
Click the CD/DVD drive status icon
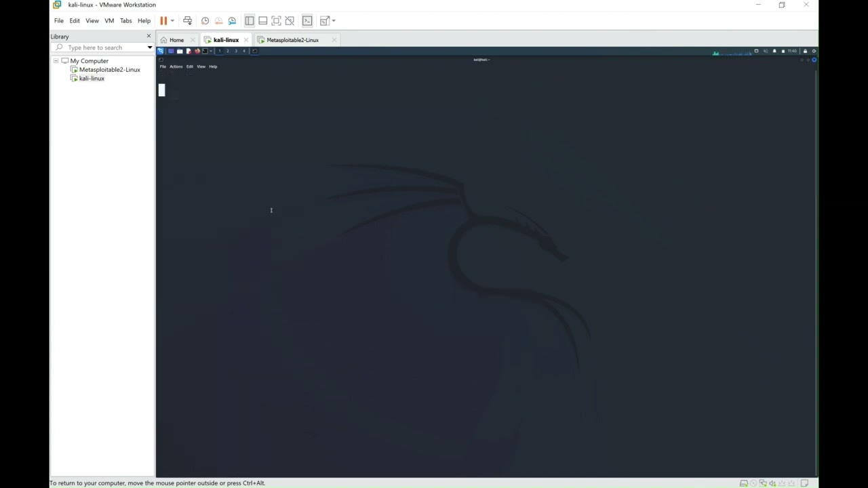(x=753, y=483)
